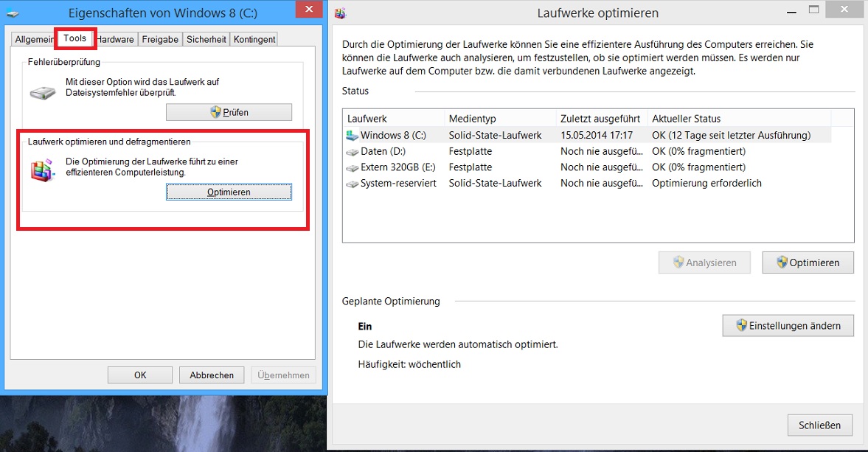Click 'Optimierung erforderlich' status text
Screen dimensions: 868x452
(706, 183)
